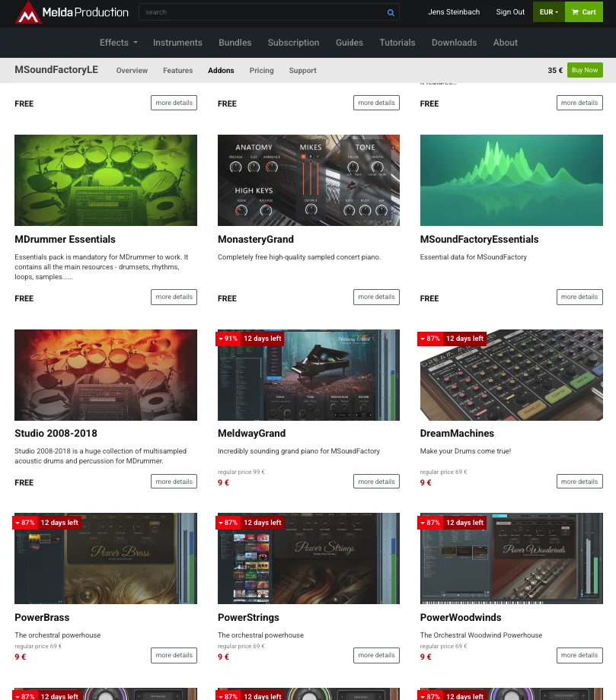Switch to the Pricing tab
This screenshot has height=700, width=616.
pyautogui.click(x=261, y=71)
